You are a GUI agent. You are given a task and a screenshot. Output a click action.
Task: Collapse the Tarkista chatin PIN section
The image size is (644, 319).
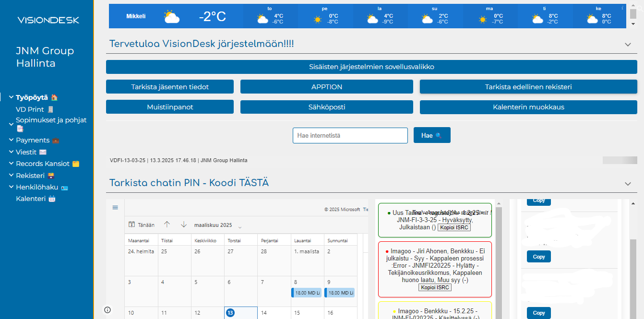point(628,183)
